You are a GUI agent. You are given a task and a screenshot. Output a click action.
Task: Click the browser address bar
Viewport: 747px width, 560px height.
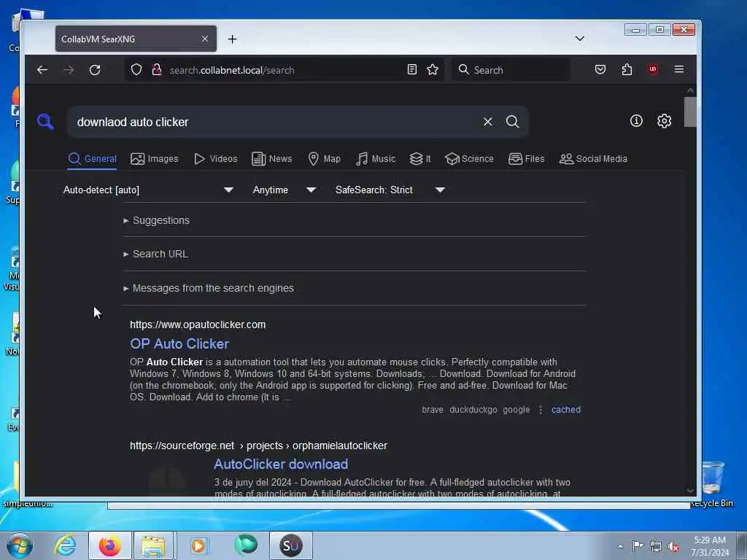[x=286, y=70]
